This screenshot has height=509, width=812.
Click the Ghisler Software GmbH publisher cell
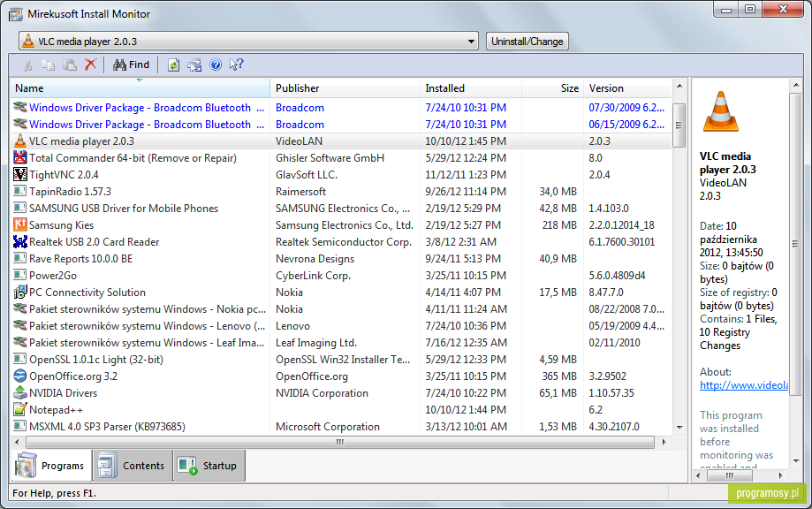[330, 158]
